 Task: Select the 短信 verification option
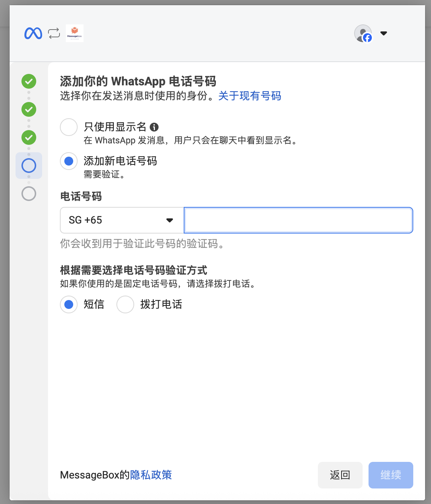click(68, 304)
